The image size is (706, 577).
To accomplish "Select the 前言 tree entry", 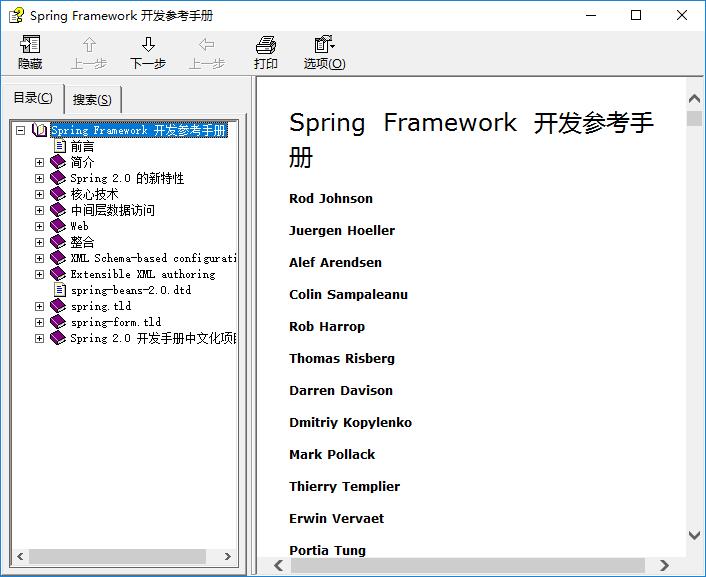I will pos(82,146).
